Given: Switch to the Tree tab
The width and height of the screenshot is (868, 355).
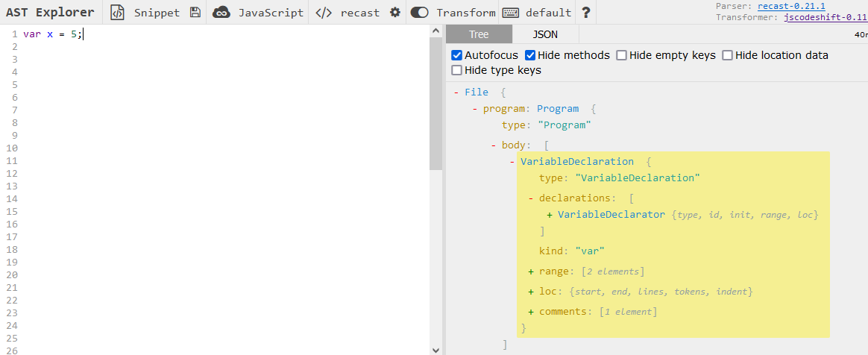Looking at the screenshot, I should 479,34.
